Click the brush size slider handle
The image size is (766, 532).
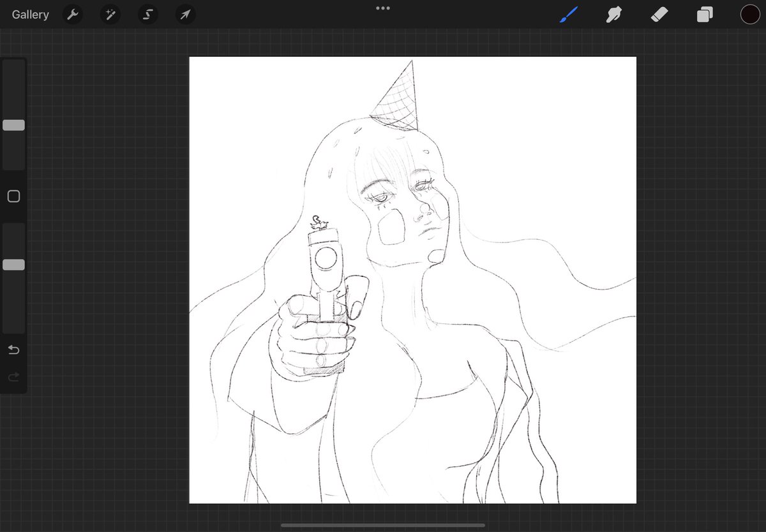pyautogui.click(x=13, y=125)
